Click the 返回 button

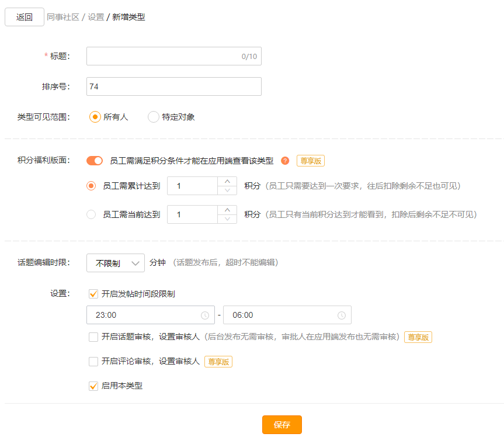click(x=25, y=17)
